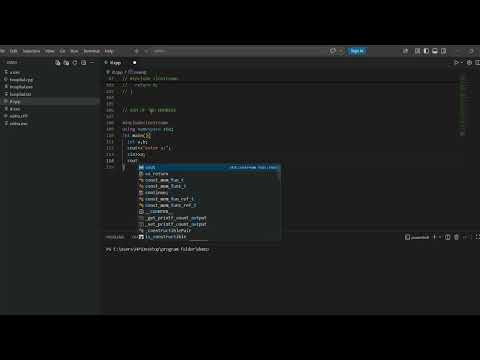
Task: Click the Sign In button
Action: (357, 51)
